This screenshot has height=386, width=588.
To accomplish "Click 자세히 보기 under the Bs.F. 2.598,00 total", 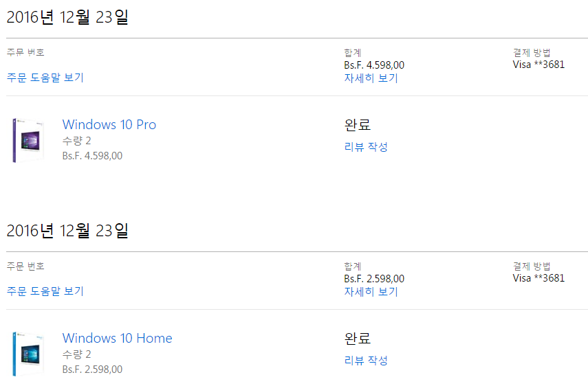I will [371, 291].
